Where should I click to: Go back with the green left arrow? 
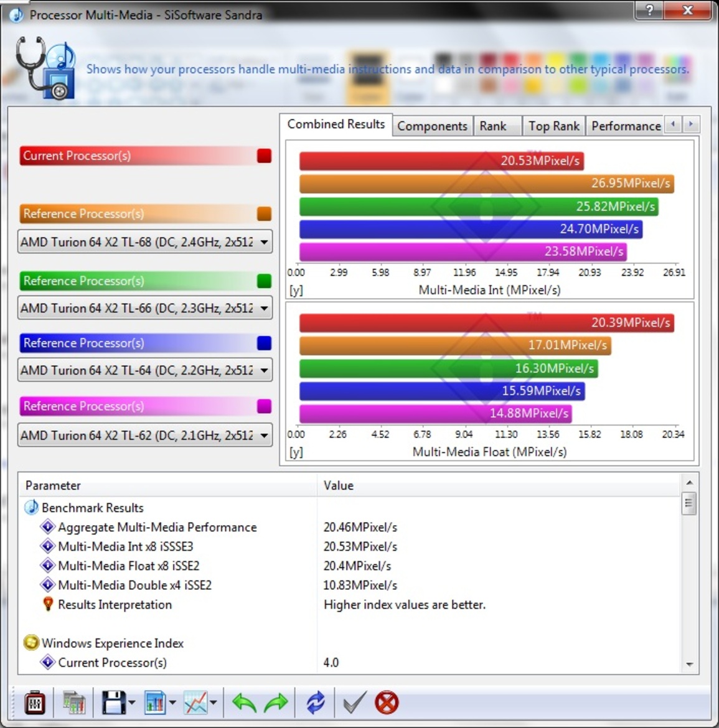pyautogui.click(x=244, y=703)
